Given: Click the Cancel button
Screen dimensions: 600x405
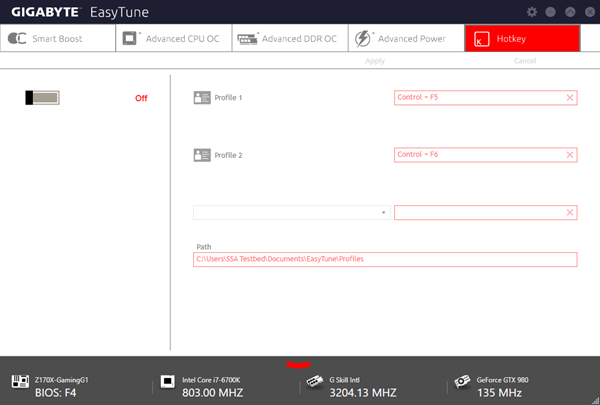Looking at the screenshot, I should coord(525,60).
